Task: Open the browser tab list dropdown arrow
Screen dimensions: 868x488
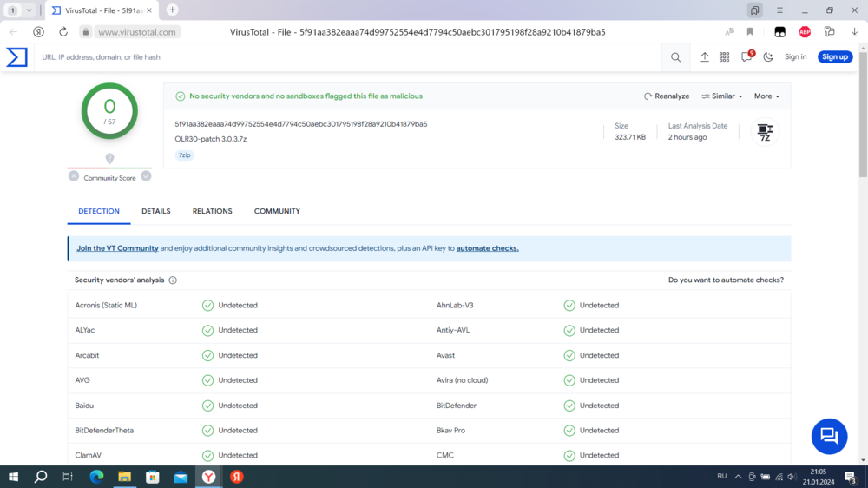Action: coord(30,10)
